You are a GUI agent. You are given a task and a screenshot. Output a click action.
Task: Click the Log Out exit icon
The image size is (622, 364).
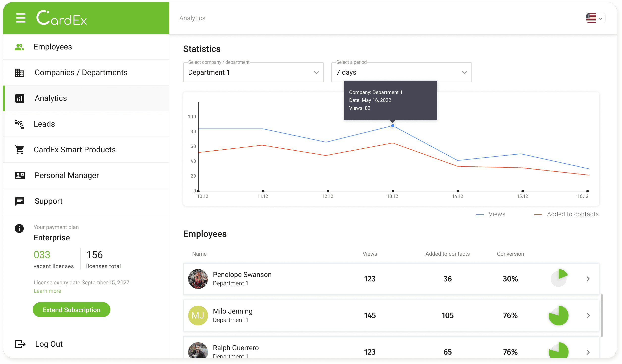coord(20,344)
